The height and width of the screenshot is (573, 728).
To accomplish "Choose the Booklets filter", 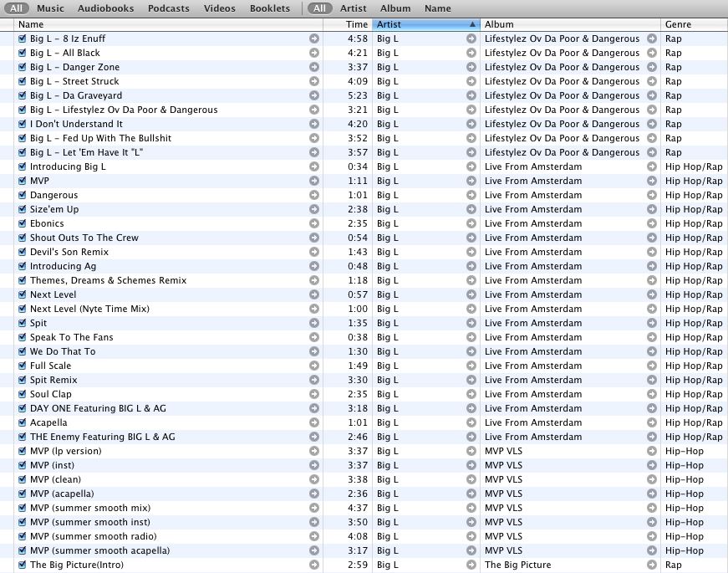I will [x=270, y=8].
